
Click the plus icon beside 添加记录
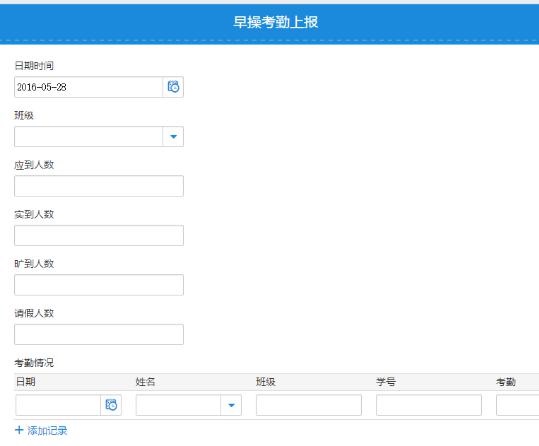(19, 430)
